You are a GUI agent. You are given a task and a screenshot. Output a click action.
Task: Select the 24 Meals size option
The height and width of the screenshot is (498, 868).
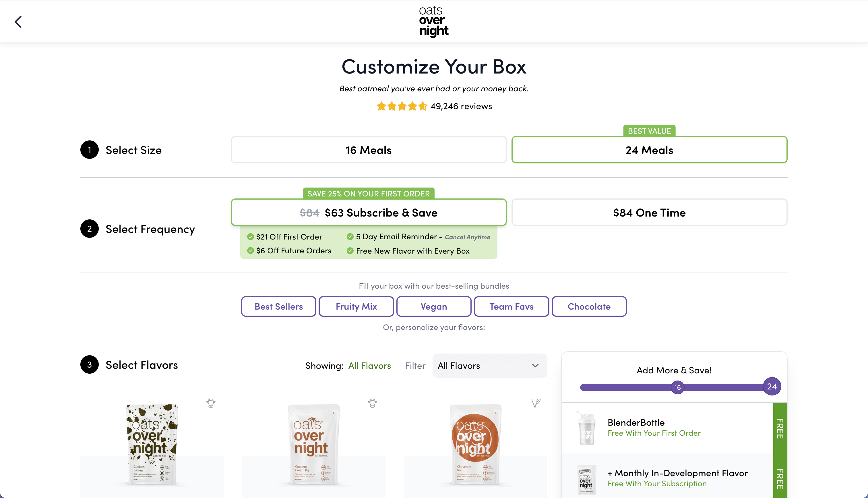[x=649, y=150]
